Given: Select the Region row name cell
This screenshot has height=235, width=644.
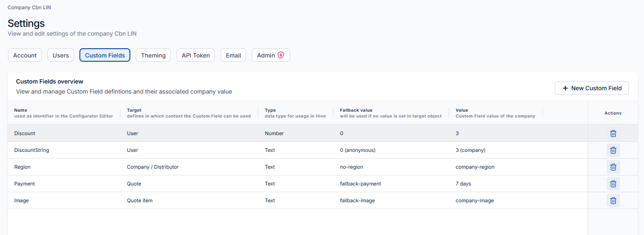Looking at the screenshot, I should click(23, 167).
